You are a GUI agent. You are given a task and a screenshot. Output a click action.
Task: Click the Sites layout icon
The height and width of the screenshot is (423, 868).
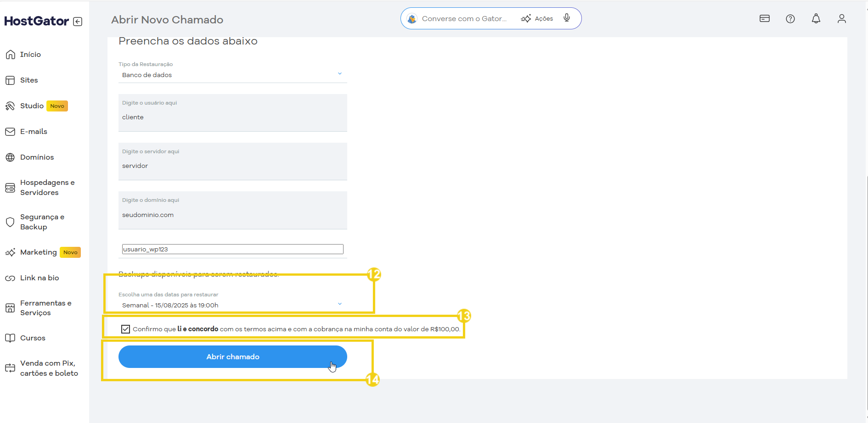[10, 80]
